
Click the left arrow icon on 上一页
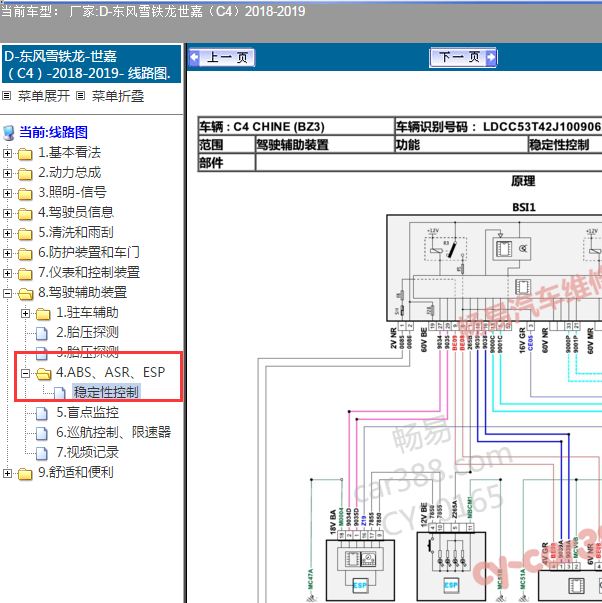(195, 58)
